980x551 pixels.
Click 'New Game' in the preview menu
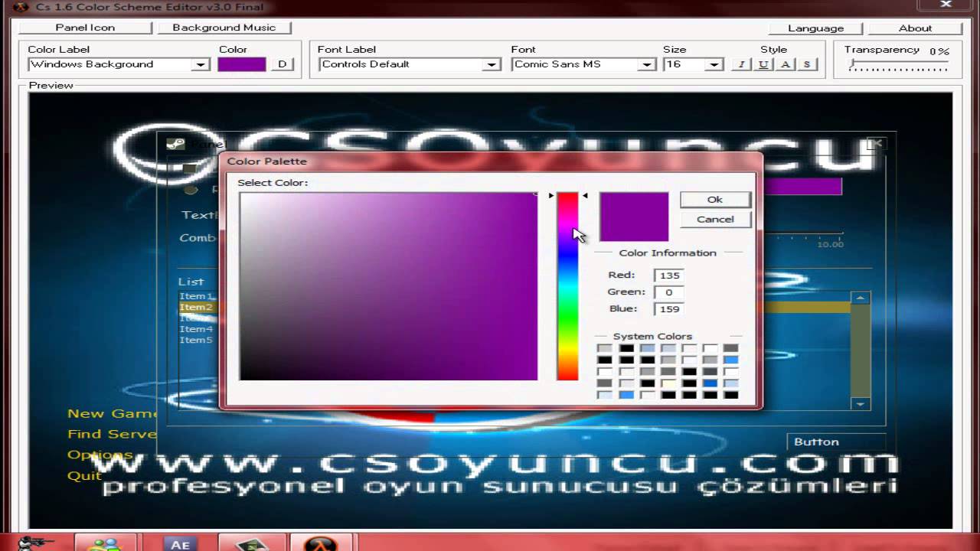click(113, 413)
